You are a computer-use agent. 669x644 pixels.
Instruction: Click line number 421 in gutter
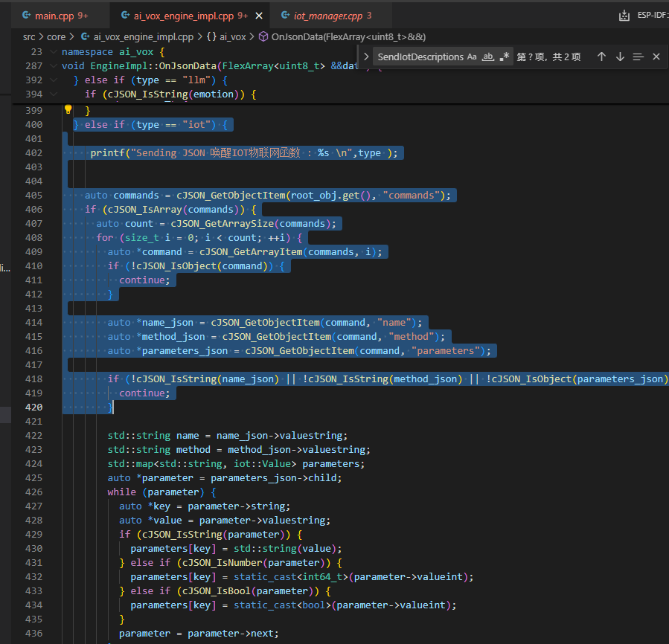[x=33, y=422]
